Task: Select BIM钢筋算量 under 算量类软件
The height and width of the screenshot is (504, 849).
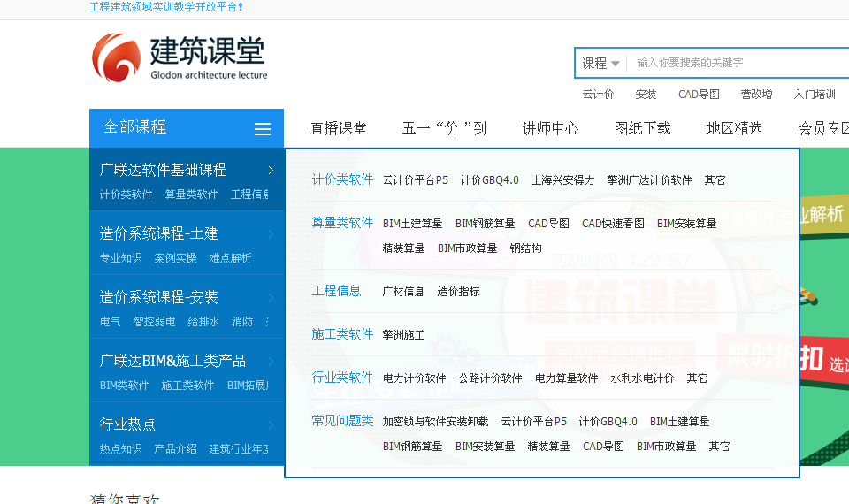Action: [486, 223]
